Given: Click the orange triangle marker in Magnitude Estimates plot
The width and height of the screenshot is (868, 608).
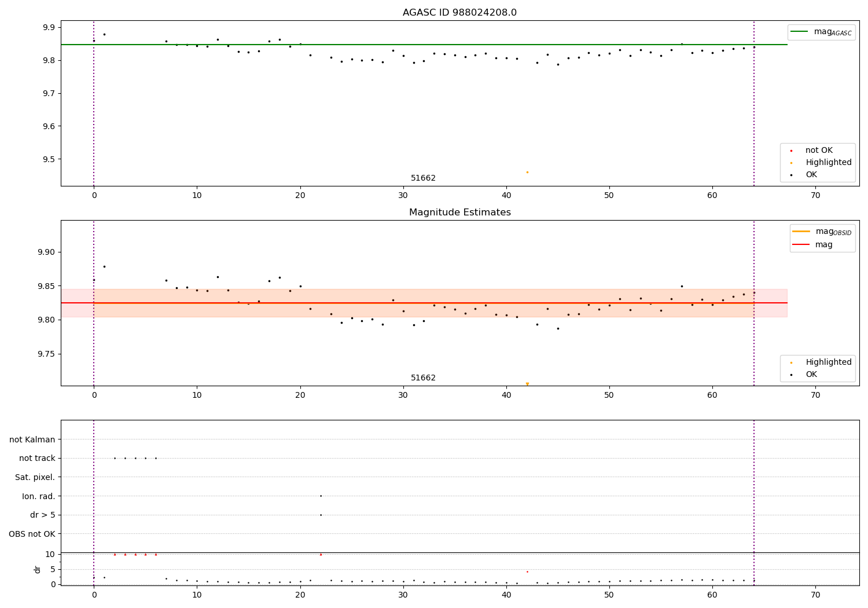Looking at the screenshot, I should (527, 384).
